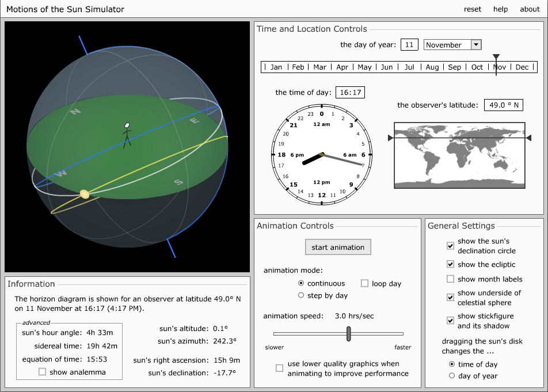This screenshot has height=392, width=548.
Task: Click the E compass label on the horizon
Action: coord(195,120)
